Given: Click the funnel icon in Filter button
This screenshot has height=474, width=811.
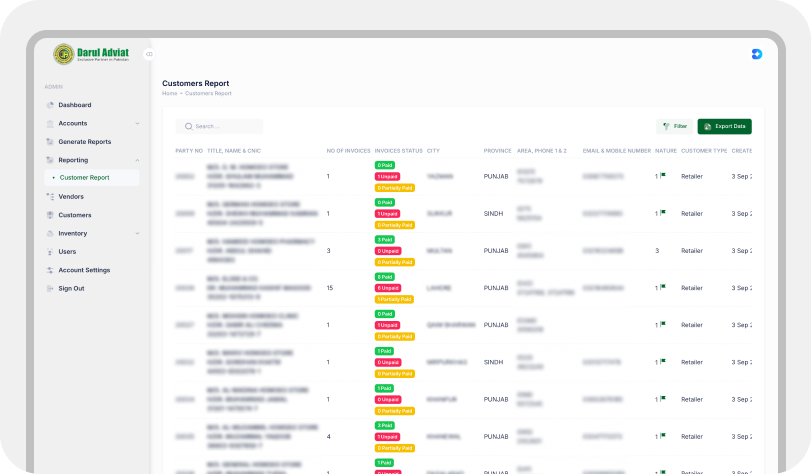Looking at the screenshot, I should pyautogui.click(x=666, y=126).
